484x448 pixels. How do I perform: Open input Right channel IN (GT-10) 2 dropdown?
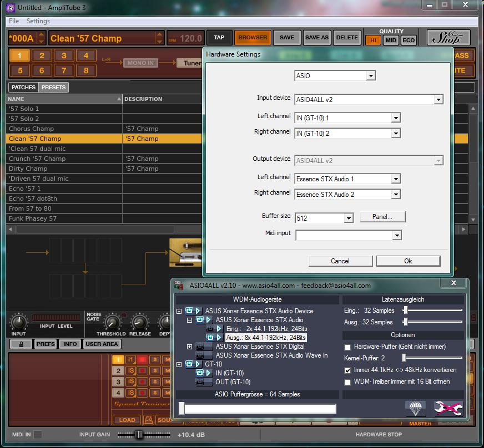click(x=396, y=134)
